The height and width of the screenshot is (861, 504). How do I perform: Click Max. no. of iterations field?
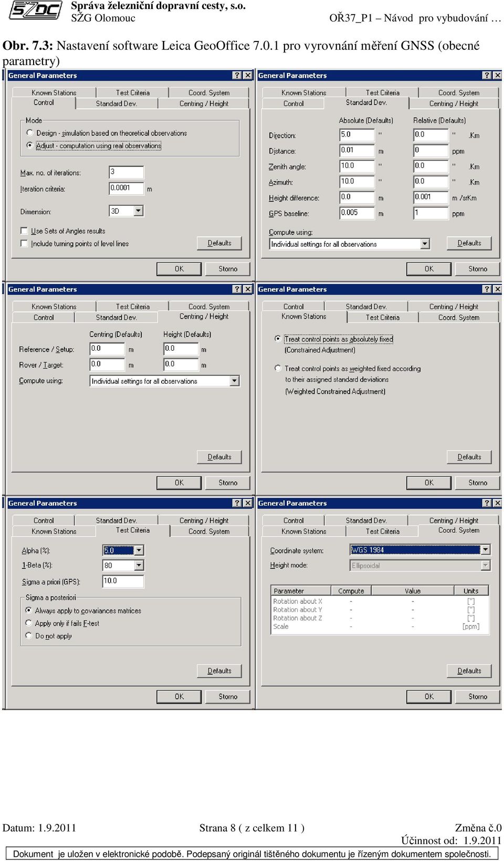(126, 172)
